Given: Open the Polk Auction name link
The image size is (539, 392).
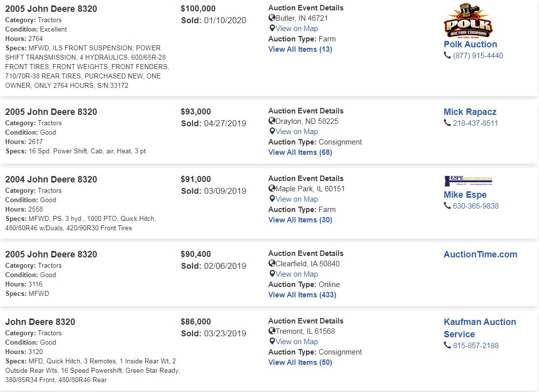Looking at the screenshot, I should point(470,44).
